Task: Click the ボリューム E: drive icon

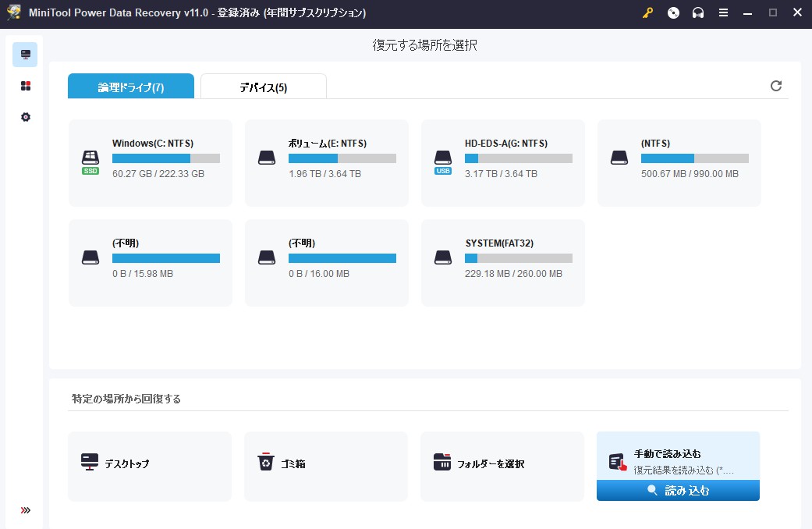Action: click(267, 158)
